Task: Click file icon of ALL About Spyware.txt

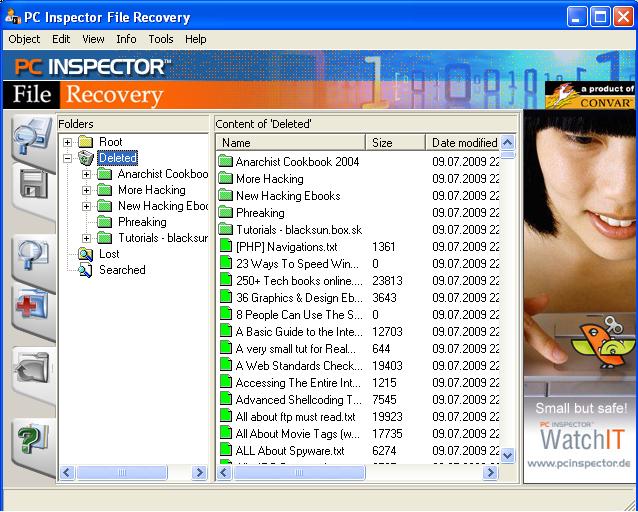Action: [225, 450]
